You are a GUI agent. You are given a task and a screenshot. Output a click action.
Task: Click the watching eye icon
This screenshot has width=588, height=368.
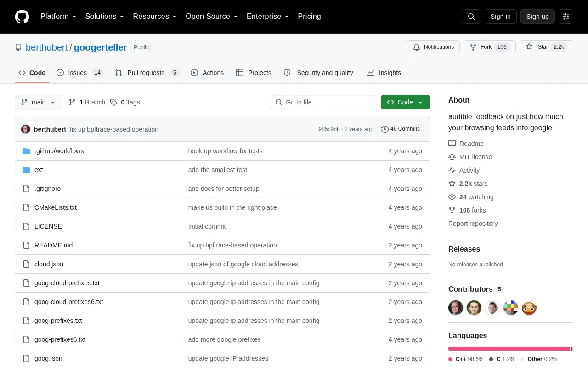(452, 197)
